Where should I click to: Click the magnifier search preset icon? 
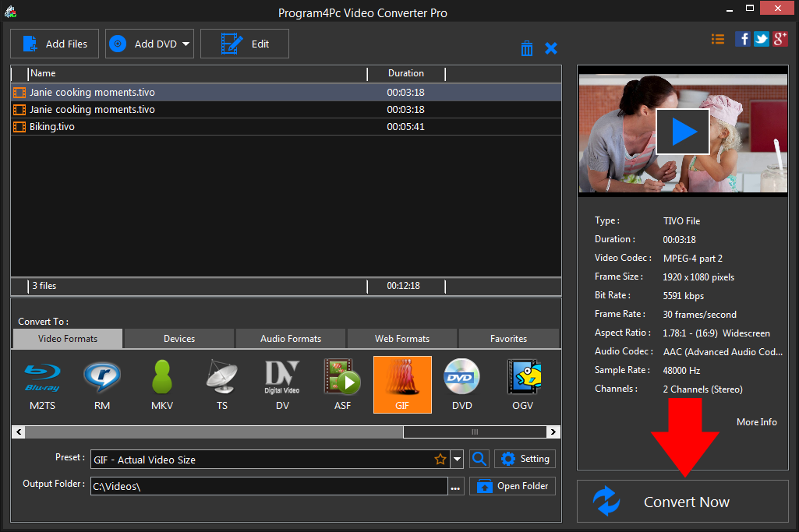479,459
